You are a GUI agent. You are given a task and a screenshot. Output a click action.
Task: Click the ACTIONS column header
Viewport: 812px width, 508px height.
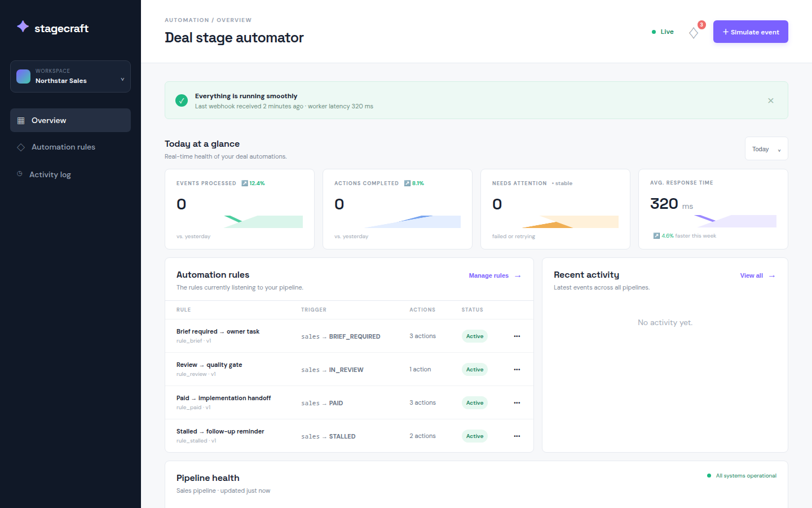tap(422, 310)
